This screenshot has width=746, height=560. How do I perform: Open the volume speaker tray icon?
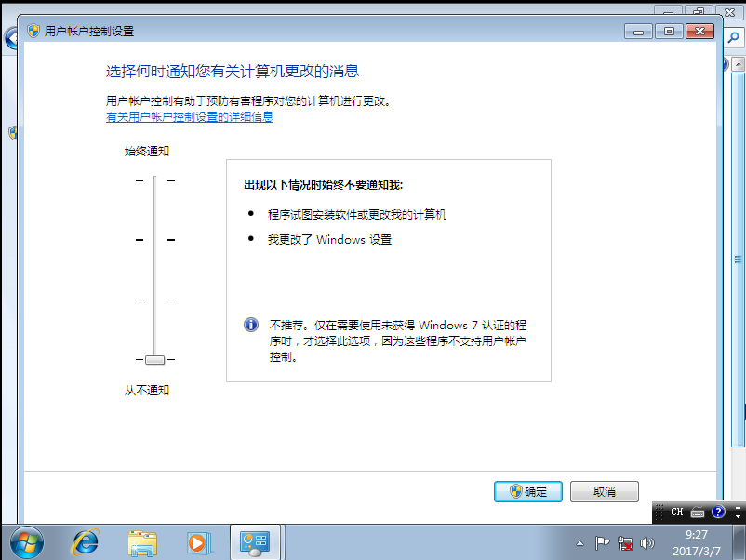pos(647,543)
